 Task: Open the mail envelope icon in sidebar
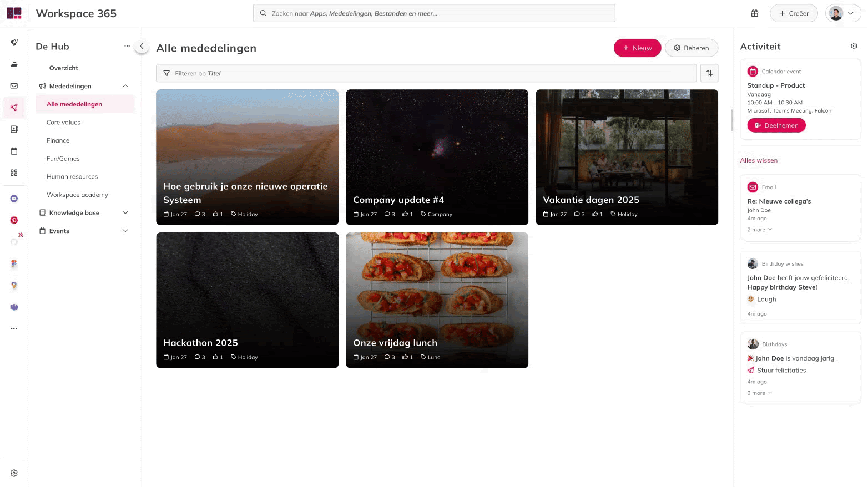tap(14, 86)
